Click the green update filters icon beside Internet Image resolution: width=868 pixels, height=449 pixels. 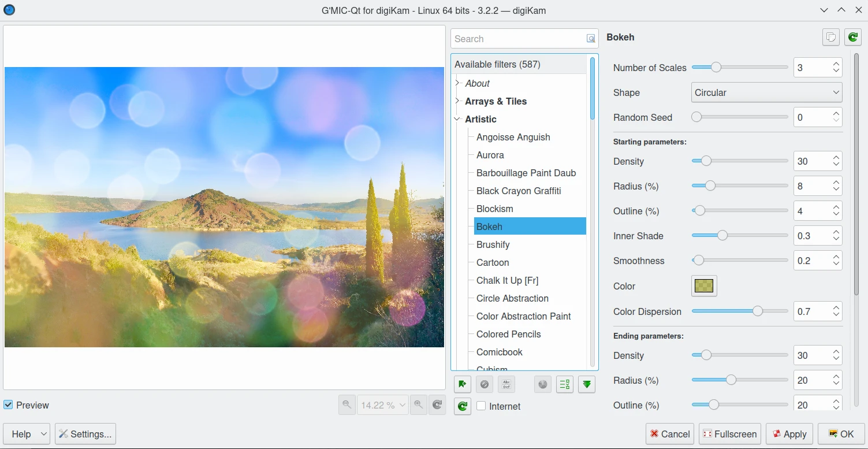tap(462, 406)
